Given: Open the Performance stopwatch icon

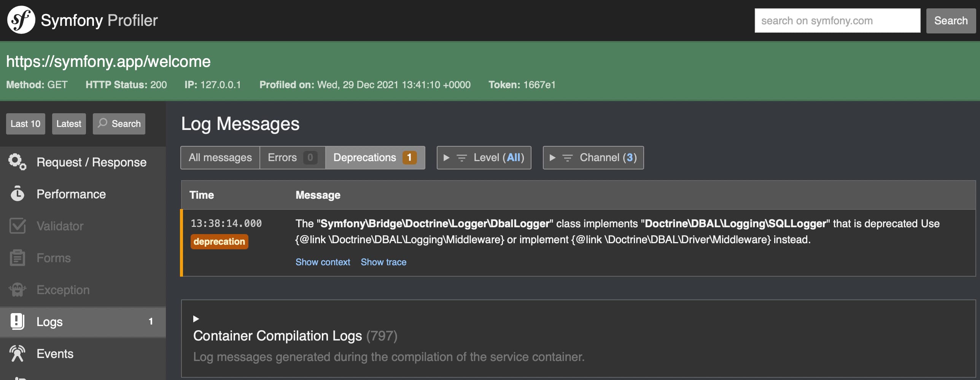Looking at the screenshot, I should (17, 194).
